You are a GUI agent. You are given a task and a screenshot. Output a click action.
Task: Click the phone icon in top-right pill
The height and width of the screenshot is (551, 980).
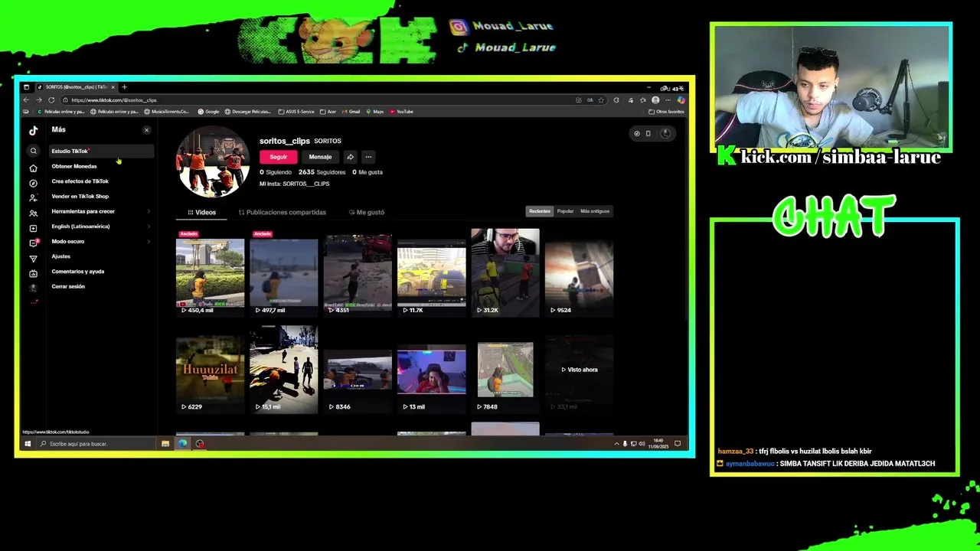click(648, 133)
